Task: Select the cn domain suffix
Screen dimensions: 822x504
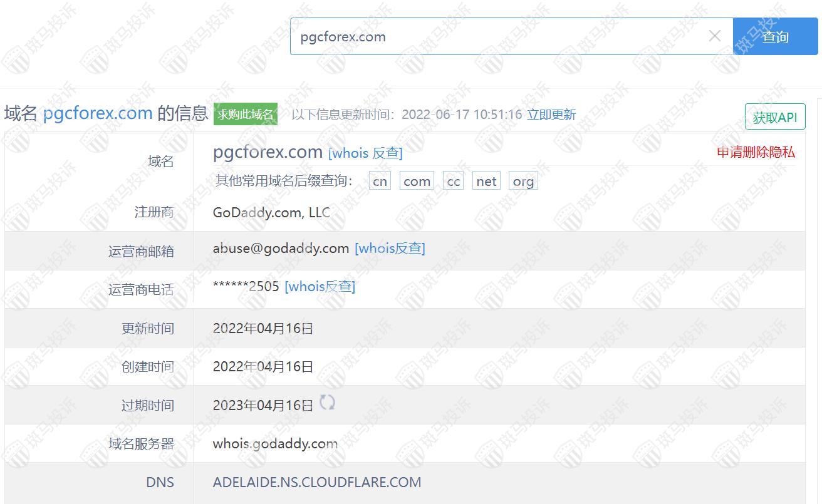Action: pyautogui.click(x=380, y=182)
